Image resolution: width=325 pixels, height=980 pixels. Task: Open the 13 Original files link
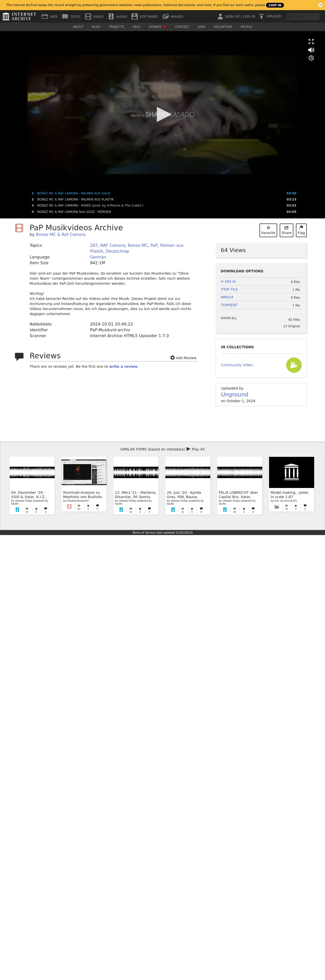click(292, 326)
